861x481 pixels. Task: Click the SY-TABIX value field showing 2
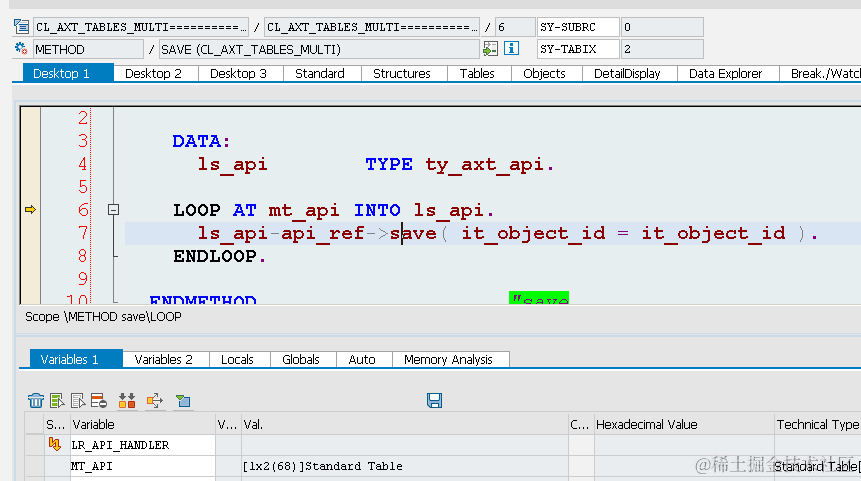(x=662, y=49)
